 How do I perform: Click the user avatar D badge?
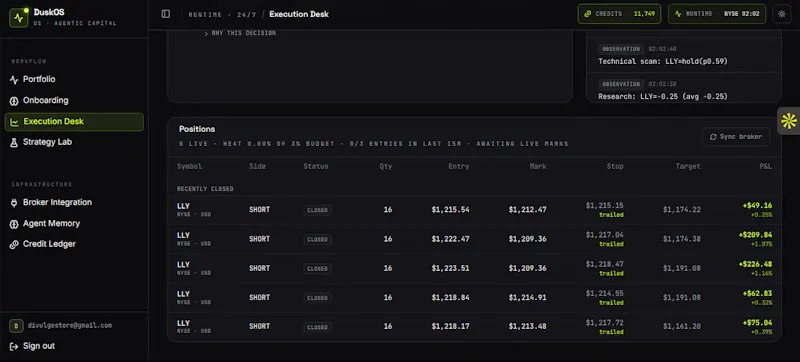(16, 326)
